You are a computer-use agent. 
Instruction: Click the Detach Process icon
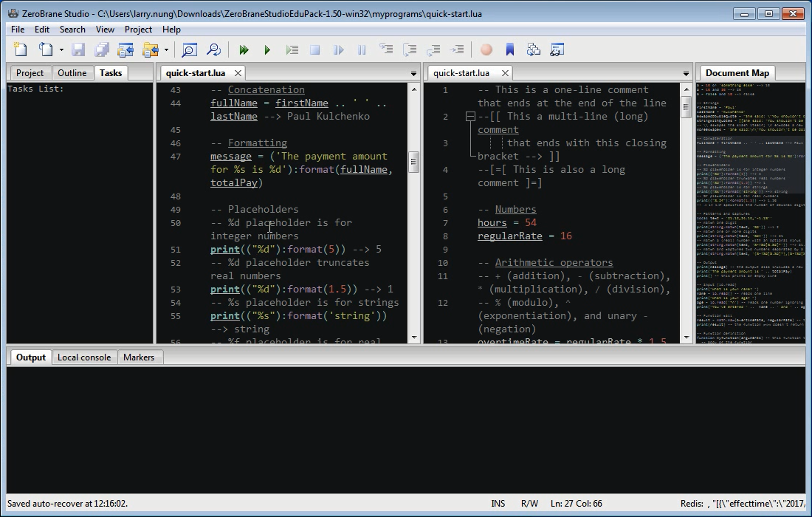[339, 49]
